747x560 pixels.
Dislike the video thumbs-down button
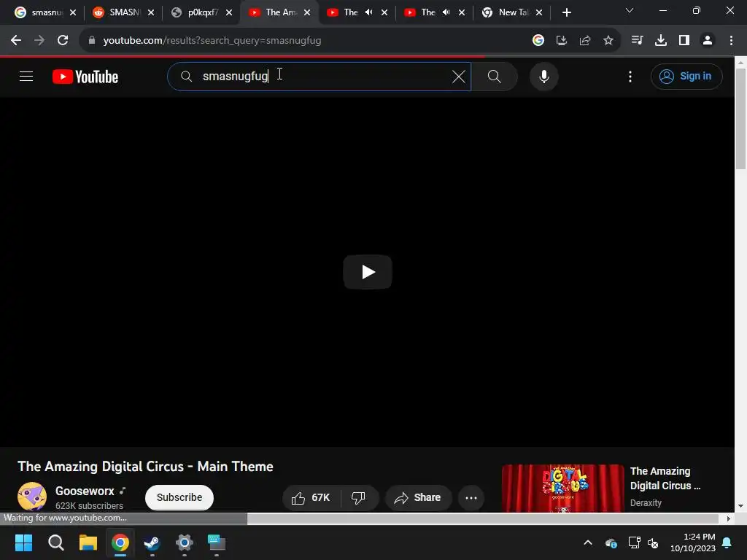click(359, 497)
